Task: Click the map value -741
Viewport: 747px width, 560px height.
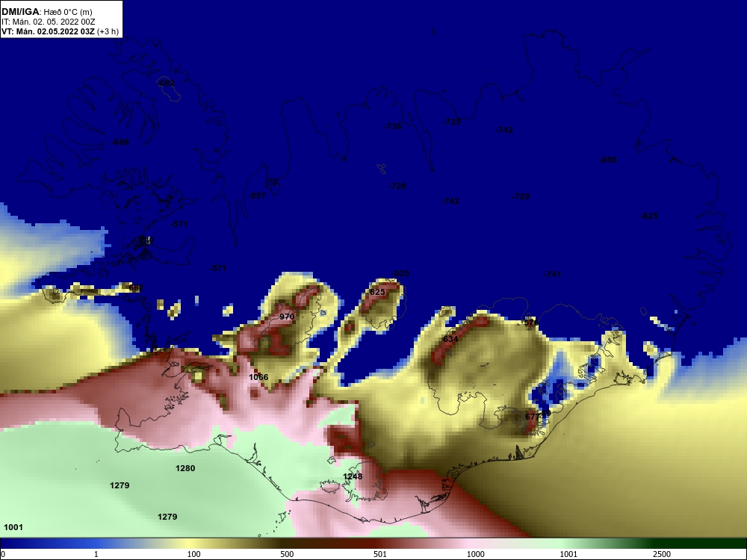Action: [x=553, y=274]
